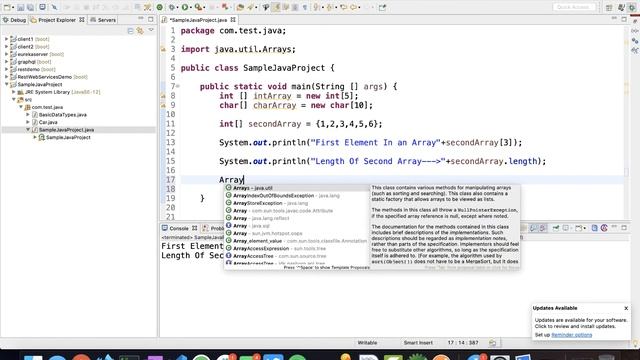Toggle the highlighted Mark Occurrences button
The image size is (640, 360).
[276, 7]
